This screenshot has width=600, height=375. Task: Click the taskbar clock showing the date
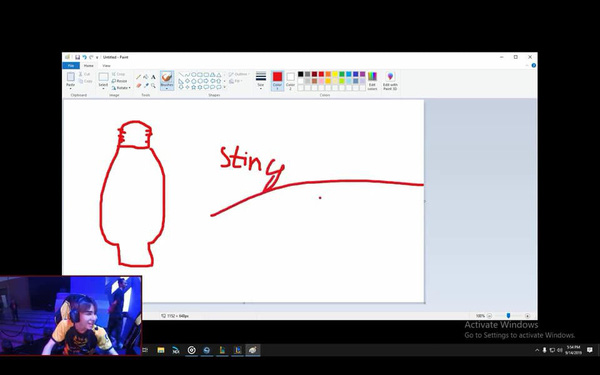[573, 350]
